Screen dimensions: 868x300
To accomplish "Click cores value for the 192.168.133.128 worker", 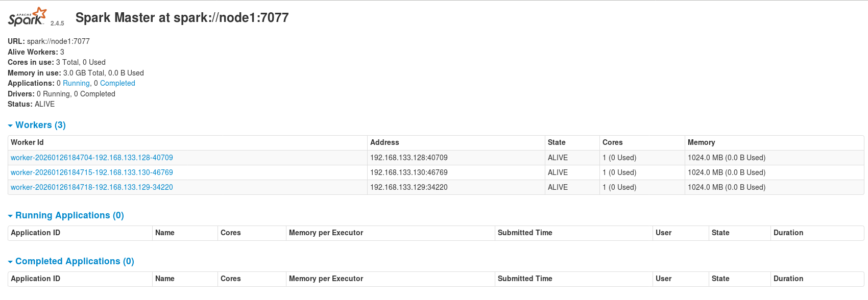I will coord(619,158).
